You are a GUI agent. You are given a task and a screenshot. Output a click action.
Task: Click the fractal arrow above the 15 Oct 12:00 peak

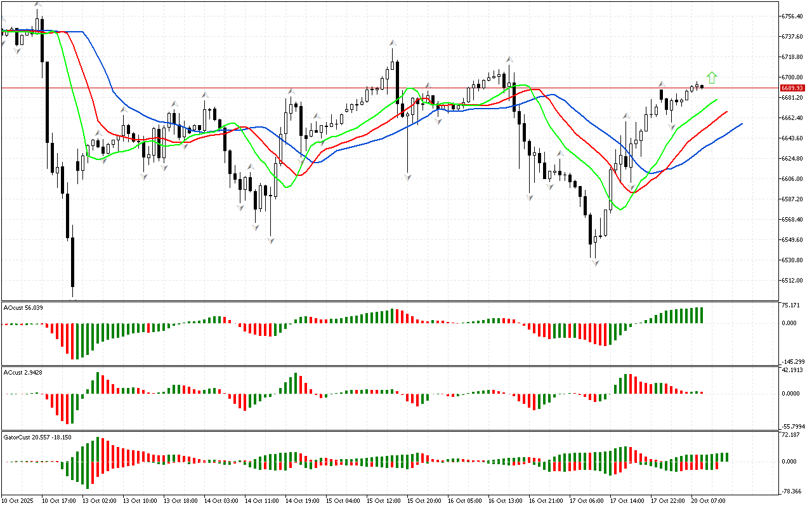[x=393, y=43]
